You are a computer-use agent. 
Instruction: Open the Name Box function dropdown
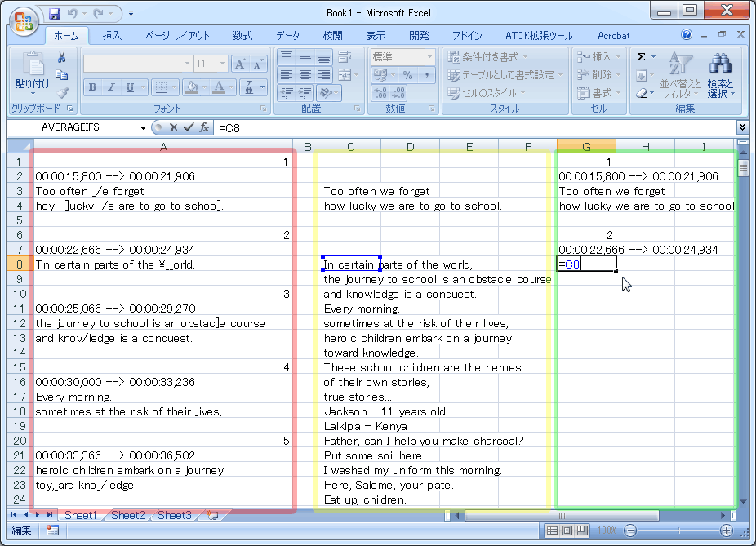pyautogui.click(x=143, y=127)
